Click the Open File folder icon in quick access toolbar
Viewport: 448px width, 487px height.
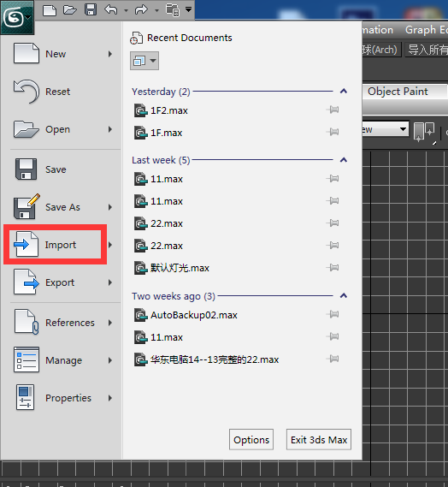point(70,10)
